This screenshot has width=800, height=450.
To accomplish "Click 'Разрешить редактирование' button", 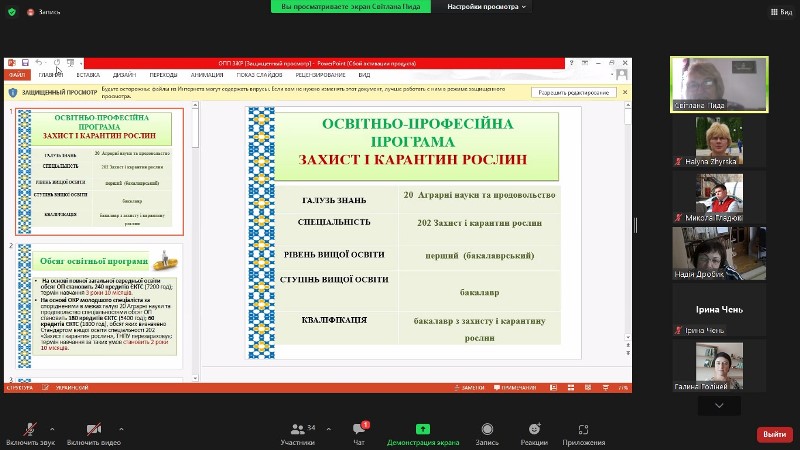I will (x=574, y=92).
